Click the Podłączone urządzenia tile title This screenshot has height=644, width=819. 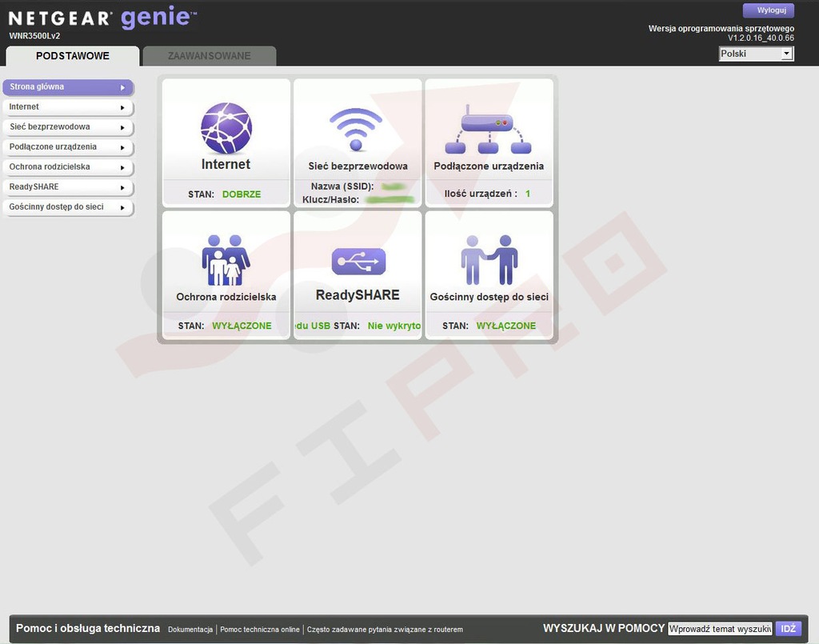489,166
